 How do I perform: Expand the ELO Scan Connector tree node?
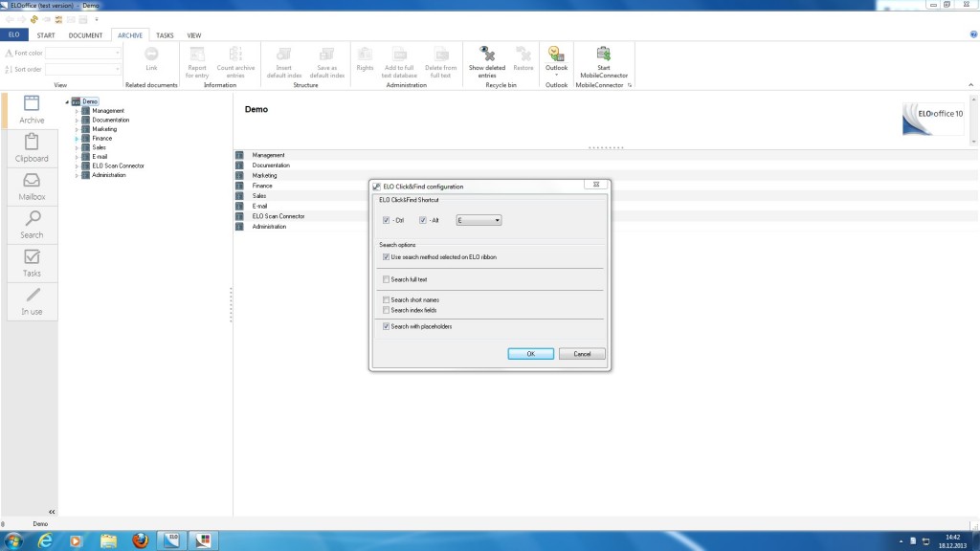tap(77, 166)
